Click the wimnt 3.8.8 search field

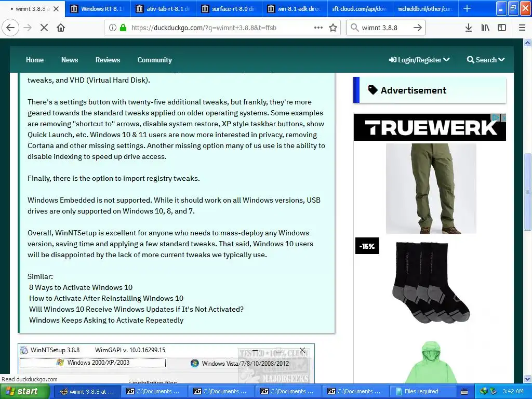(x=385, y=28)
